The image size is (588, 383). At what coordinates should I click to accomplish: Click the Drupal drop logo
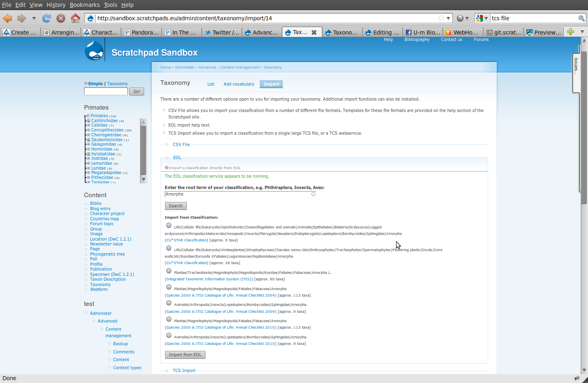pyautogui.click(x=94, y=51)
